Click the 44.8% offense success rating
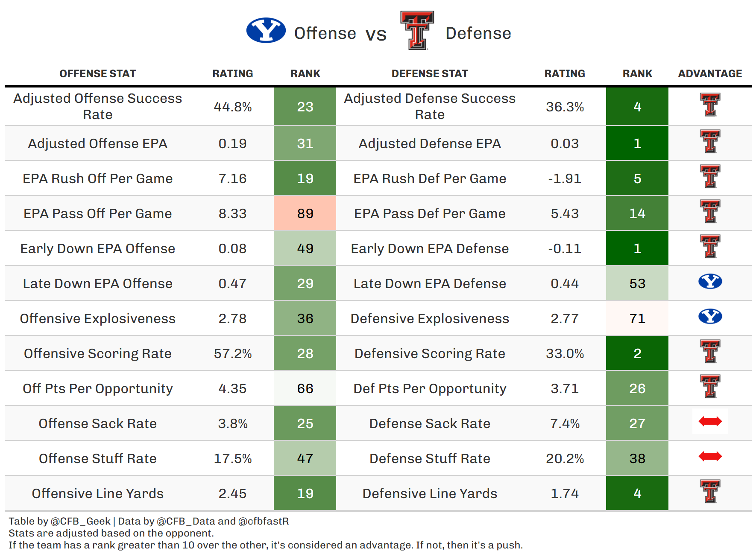The height and width of the screenshot is (560, 756). [232, 107]
